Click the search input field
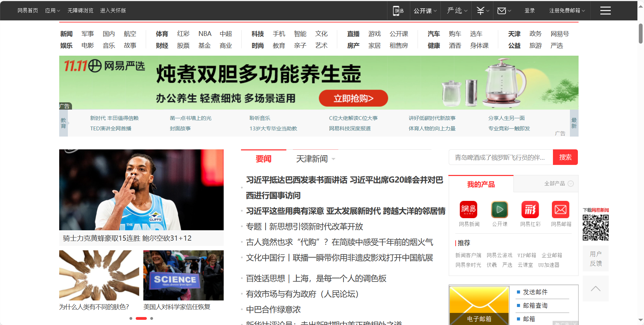The width and height of the screenshot is (644, 325). coord(501,157)
